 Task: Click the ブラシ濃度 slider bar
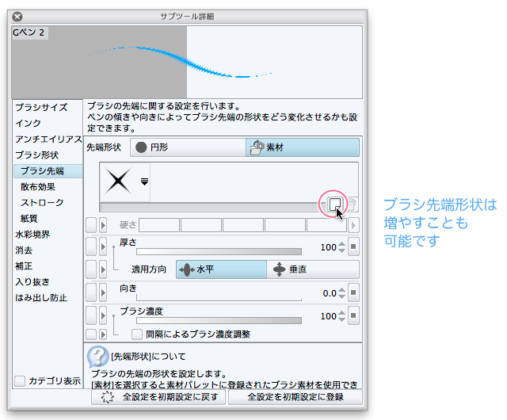click(x=210, y=321)
